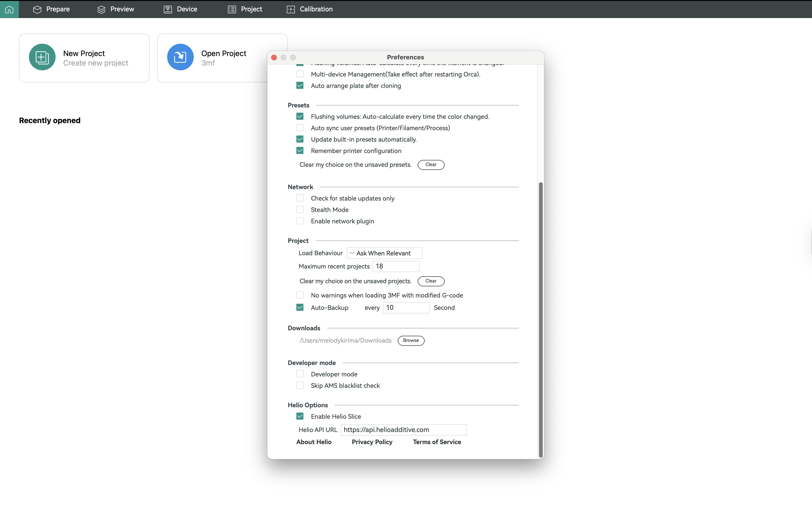
Task: Click the New Project card
Action: tap(84, 58)
